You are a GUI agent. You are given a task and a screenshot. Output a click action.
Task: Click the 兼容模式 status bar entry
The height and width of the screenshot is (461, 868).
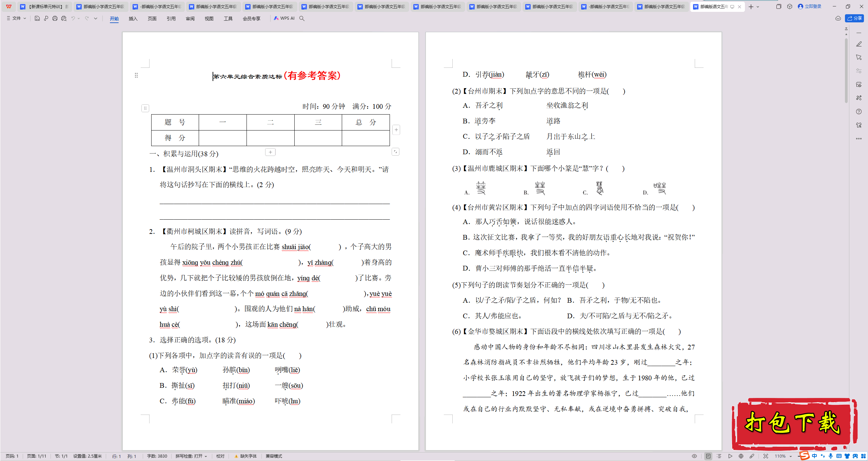click(274, 456)
